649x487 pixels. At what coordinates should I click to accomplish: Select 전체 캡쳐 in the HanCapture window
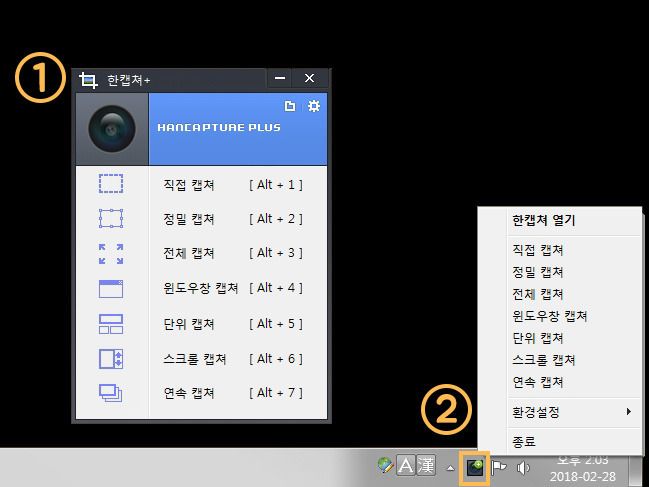(189, 253)
